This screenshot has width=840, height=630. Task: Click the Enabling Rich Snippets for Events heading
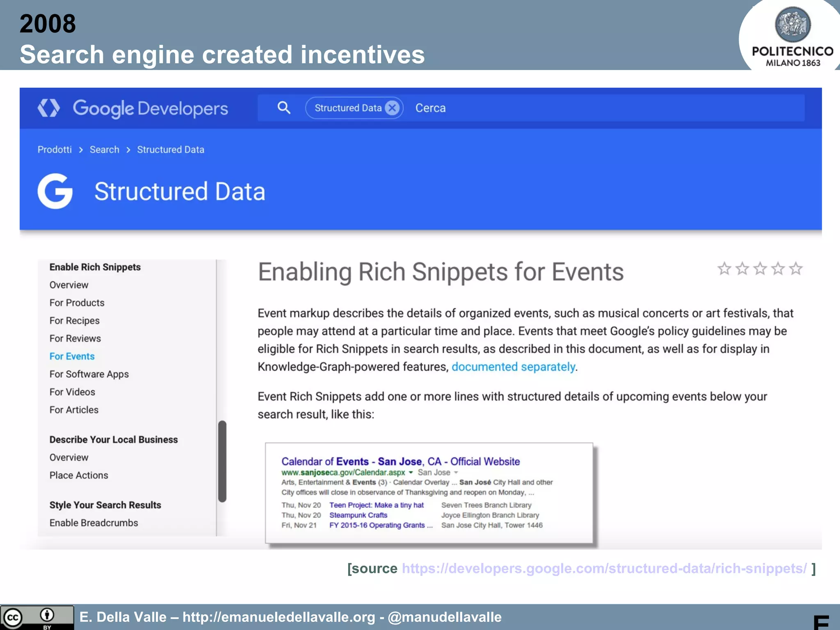(441, 272)
